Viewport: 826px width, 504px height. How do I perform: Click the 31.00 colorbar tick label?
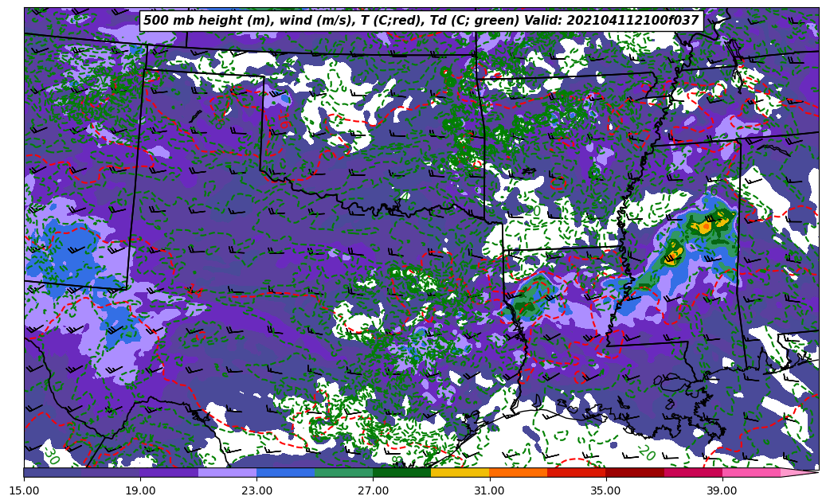[489, 490]
